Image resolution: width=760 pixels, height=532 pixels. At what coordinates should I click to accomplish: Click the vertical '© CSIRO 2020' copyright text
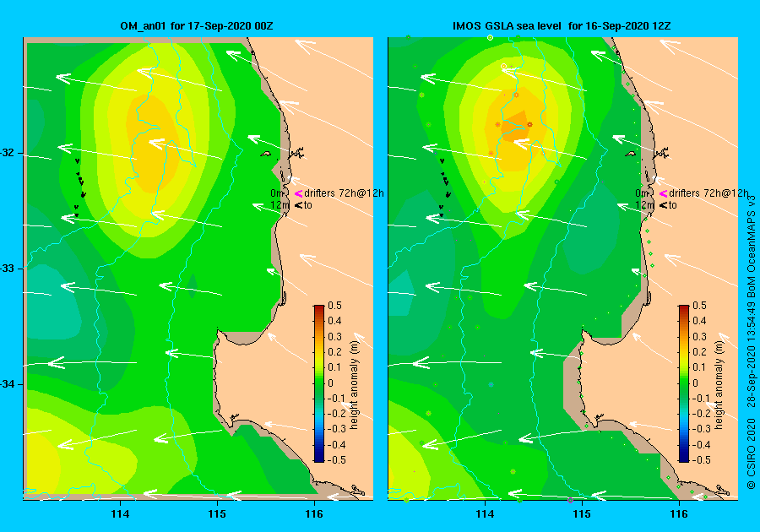pyautogui.click(x=751, y=454)
